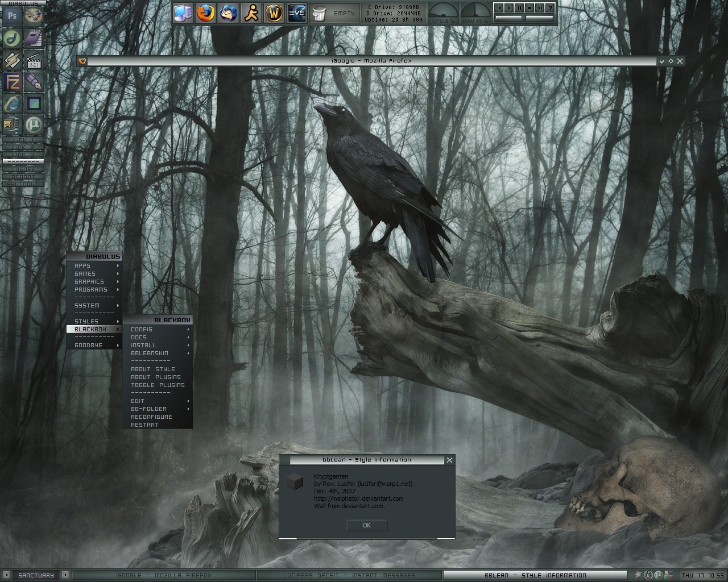Screen dimensions: 728x582
Task: Skip to the next track
Action: coord(540,8)
